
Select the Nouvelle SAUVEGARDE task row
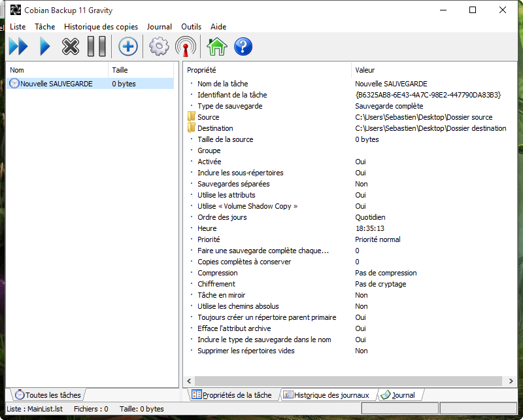[90, 84]
